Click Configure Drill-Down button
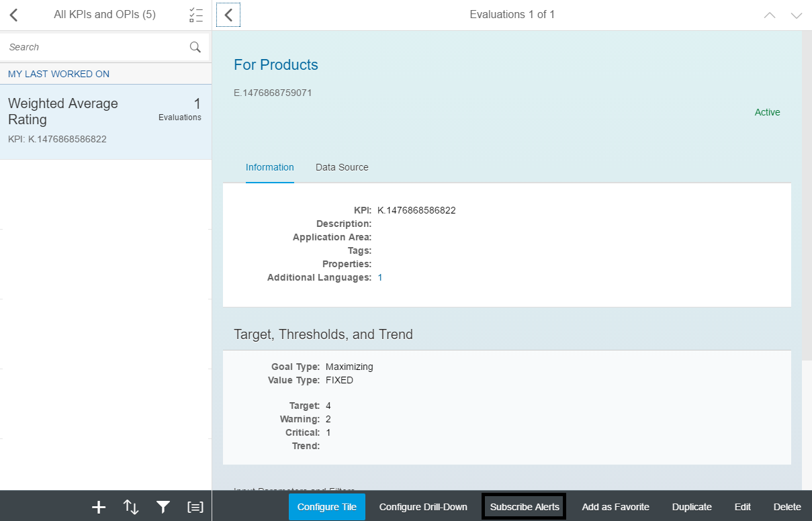812x521 pixels. pyautogui.click(x=423, y=507)
